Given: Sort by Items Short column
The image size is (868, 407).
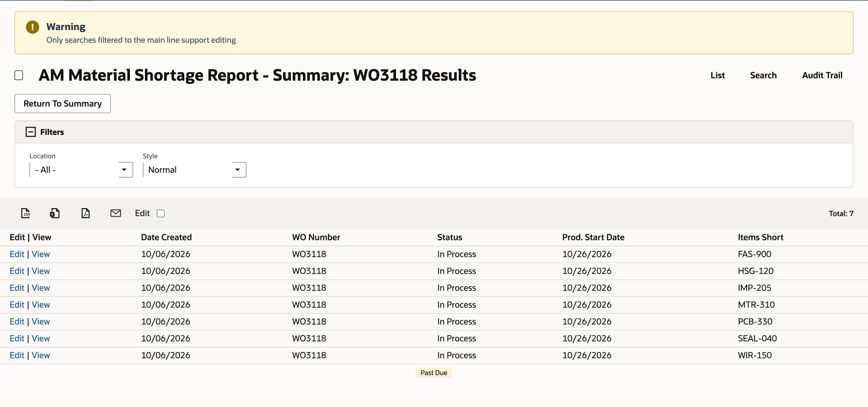Looking at the screenshot, I should point(760,237).
